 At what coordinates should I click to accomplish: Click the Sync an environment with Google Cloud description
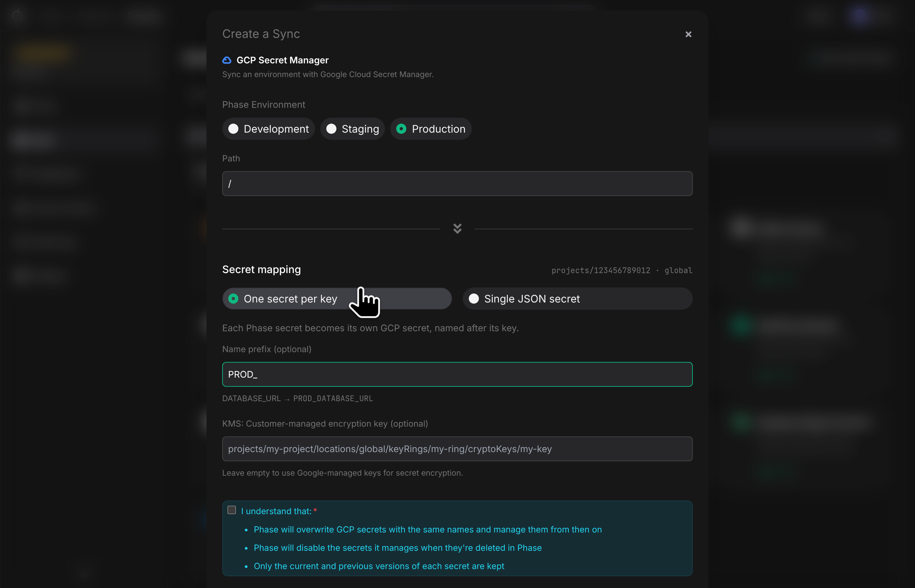click(x=328, y=74)
